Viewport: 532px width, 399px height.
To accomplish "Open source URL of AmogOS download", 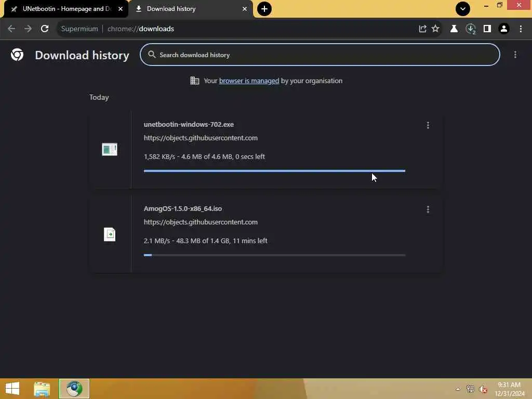I will [201, 222].
